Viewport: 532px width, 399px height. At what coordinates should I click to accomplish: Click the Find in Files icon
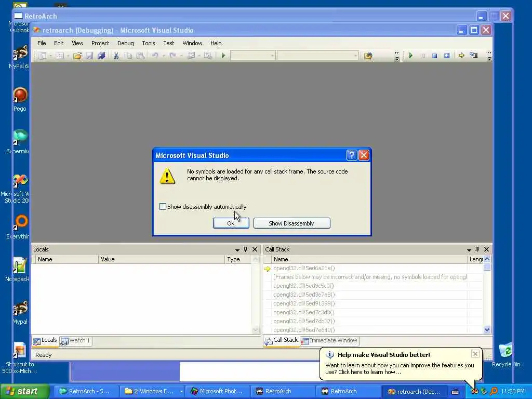368,56
